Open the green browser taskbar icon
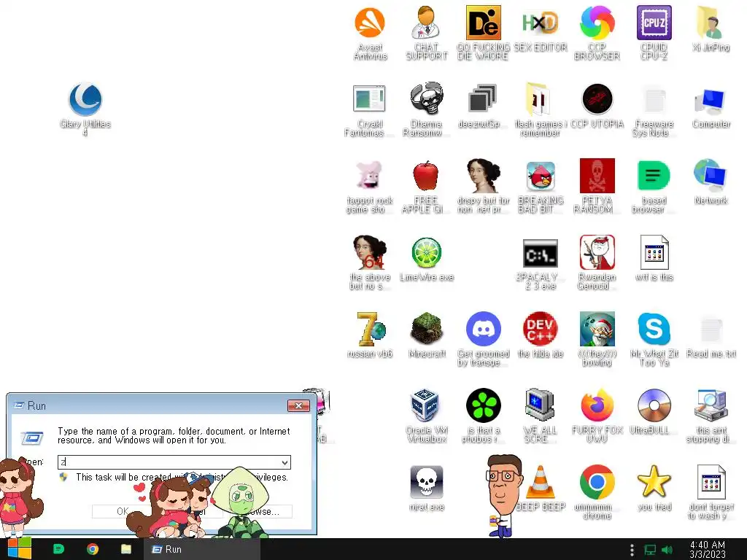 58,549
